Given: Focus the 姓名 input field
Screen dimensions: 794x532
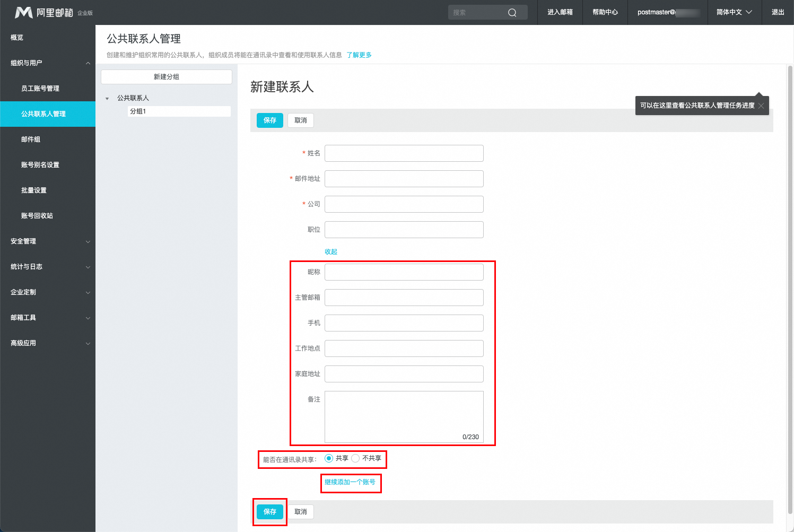Looking at the screenshot, I should (x=404, y=153).
